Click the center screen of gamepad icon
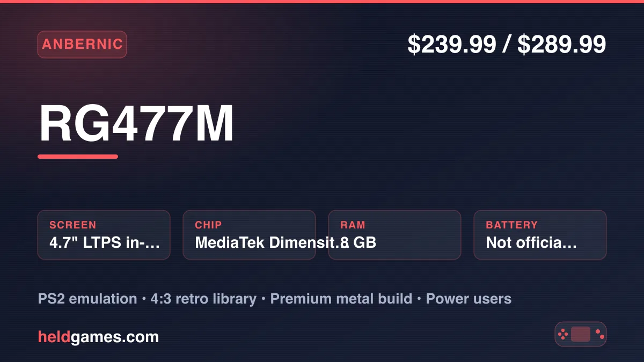 [581, 334]
